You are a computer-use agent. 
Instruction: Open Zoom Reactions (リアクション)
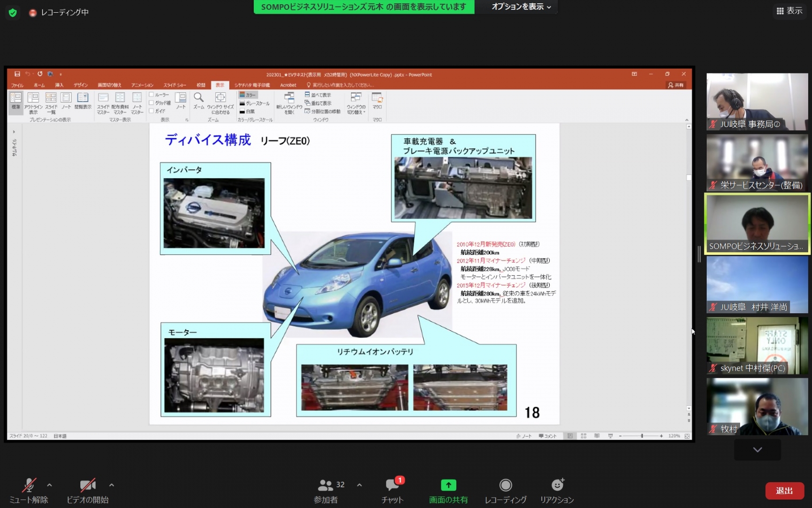[557, 491]
